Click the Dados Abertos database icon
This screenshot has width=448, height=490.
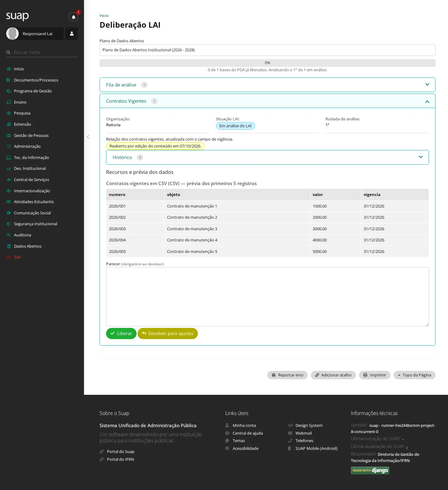(9, 246)
